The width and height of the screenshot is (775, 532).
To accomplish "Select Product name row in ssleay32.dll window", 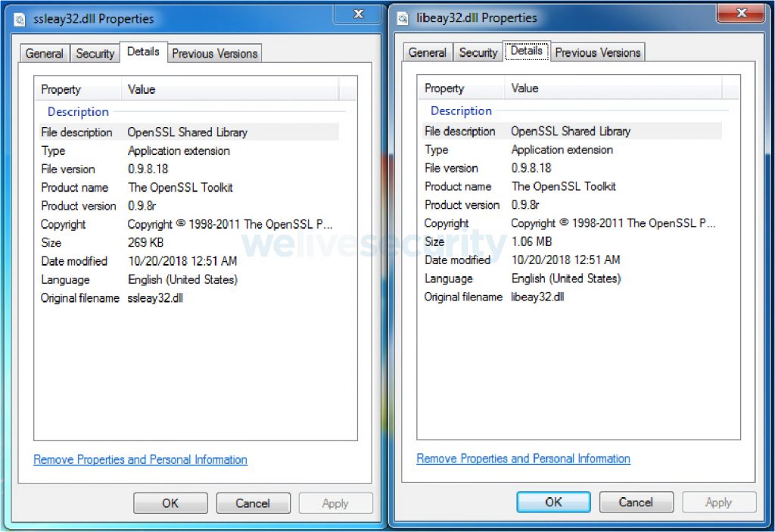I will [x=189, y=188].
